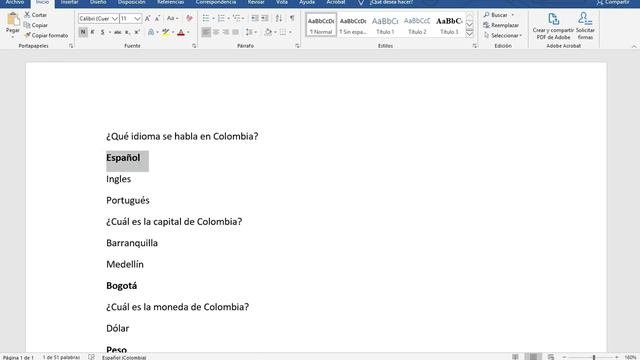
Task: Switch to the Correspondencia tab
Action: pyautogui.click(x=216, y=2)
